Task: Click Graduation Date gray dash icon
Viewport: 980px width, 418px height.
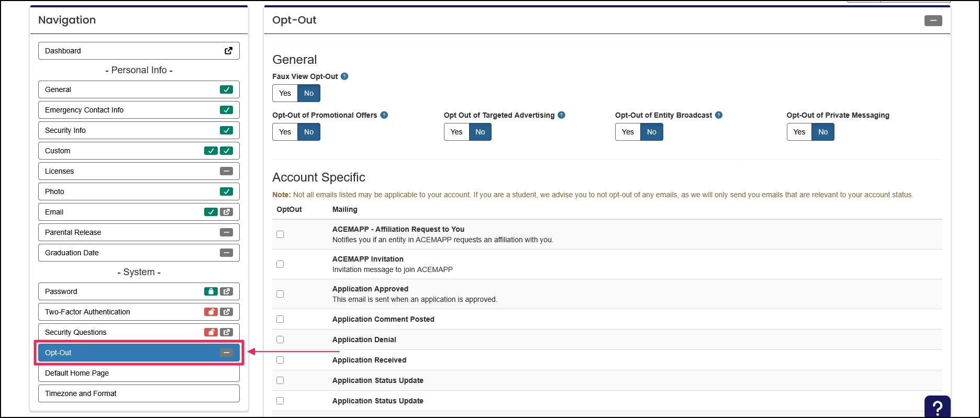Action: click(x=226, y=253)
